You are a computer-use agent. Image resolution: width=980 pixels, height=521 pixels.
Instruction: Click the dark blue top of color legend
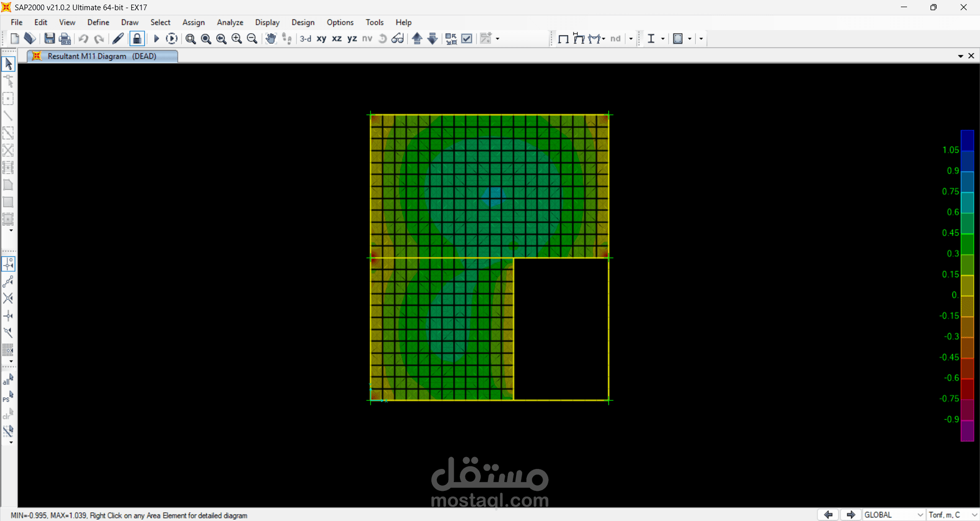click(967, 140)
